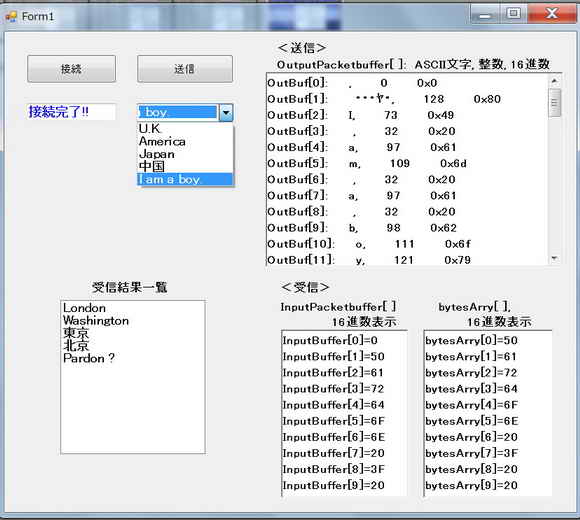Viewport: 580px width, 520px height.
Task: Pick Japan from the dropdown list
Action: (x=185, y=154)
